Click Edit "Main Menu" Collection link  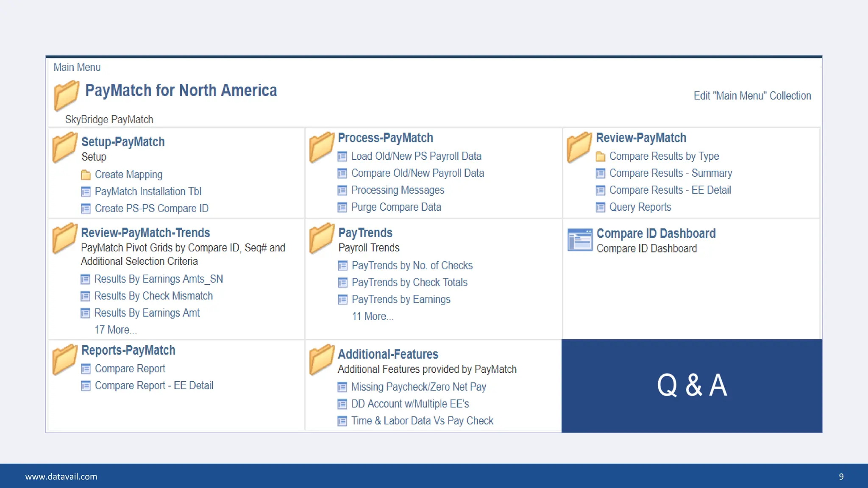[x=752, y=96]
